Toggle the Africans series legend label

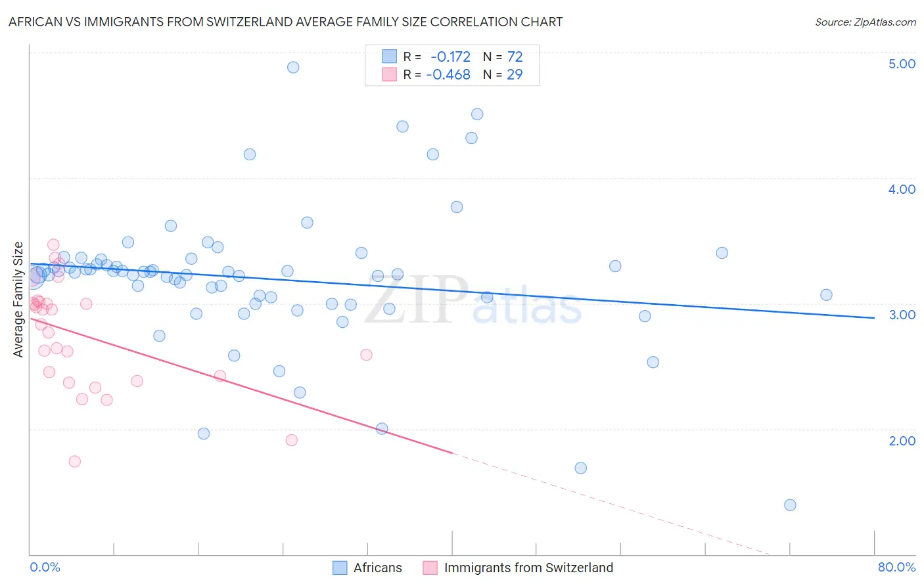pyautogui.click(x=377, y=568)
